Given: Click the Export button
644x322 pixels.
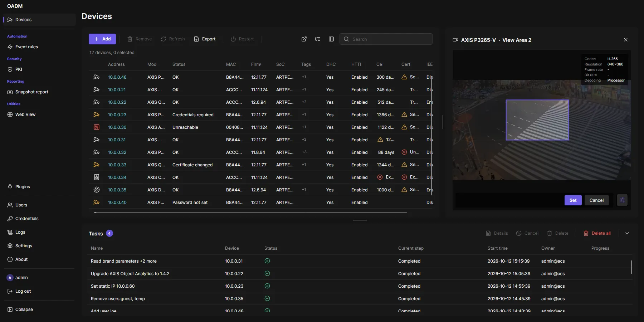Looking at the screenshot, I should (x=205, y=39).
